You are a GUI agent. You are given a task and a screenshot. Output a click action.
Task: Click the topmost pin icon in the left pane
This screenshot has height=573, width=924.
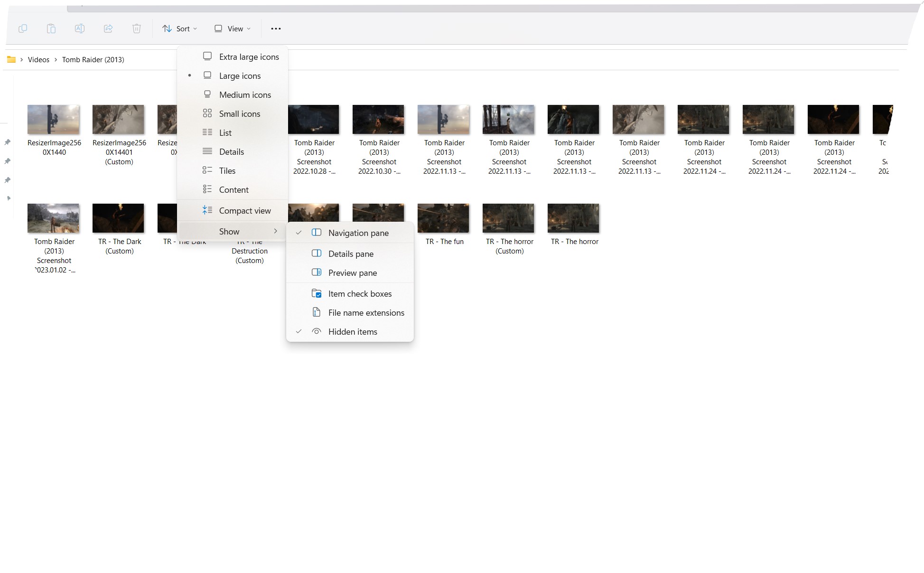point(8,142)
